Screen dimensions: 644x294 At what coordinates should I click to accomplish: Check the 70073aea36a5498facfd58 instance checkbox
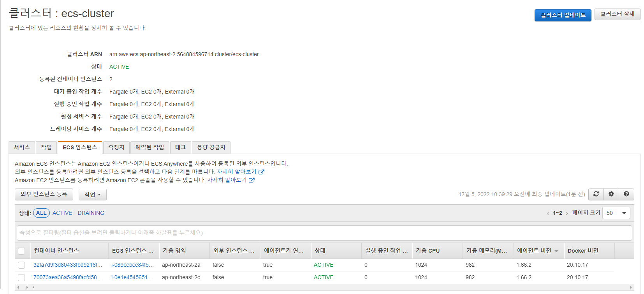click(x=21, y=278)
